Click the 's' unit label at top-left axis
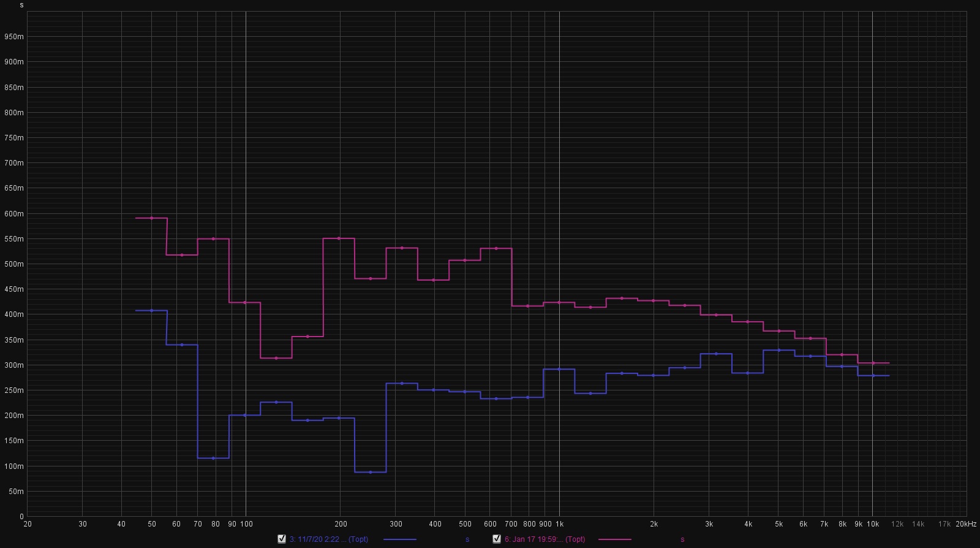The image size is (980, 548). pyautogui.click(x=22, y=5)
